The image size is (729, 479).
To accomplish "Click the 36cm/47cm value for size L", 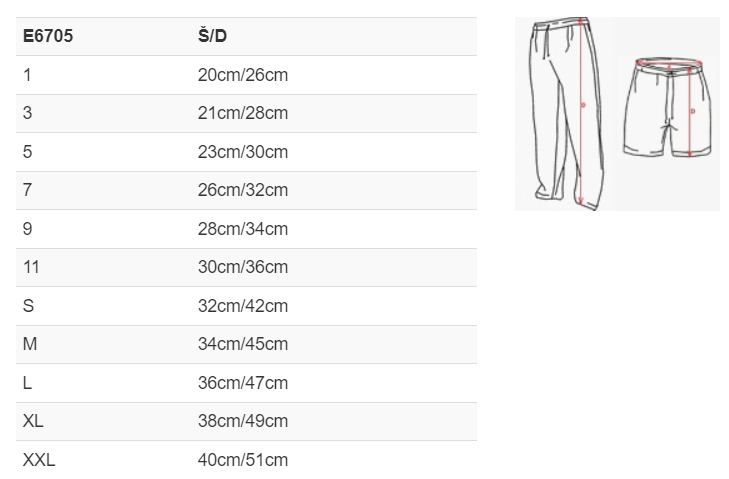I will tap(243, 383).
